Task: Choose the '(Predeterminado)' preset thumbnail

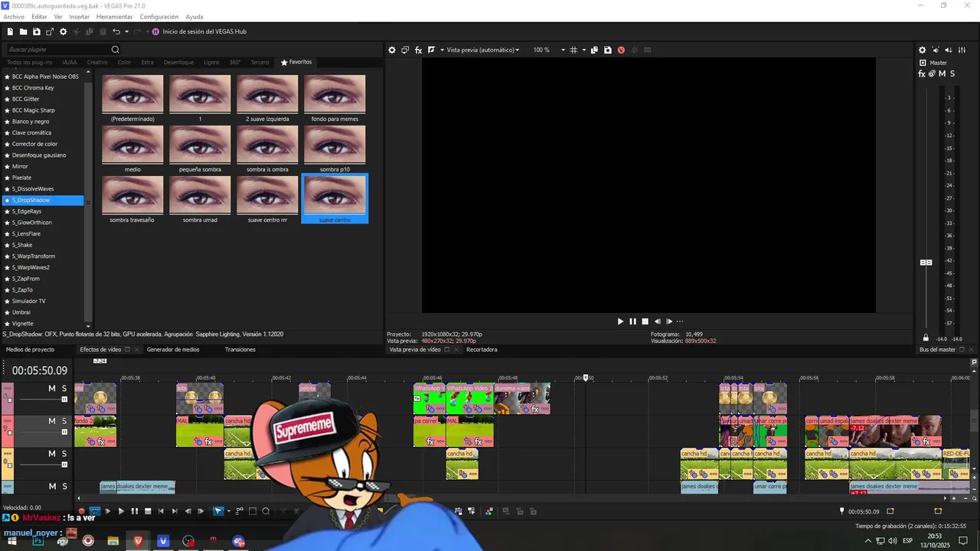Action: coord(132,94)
